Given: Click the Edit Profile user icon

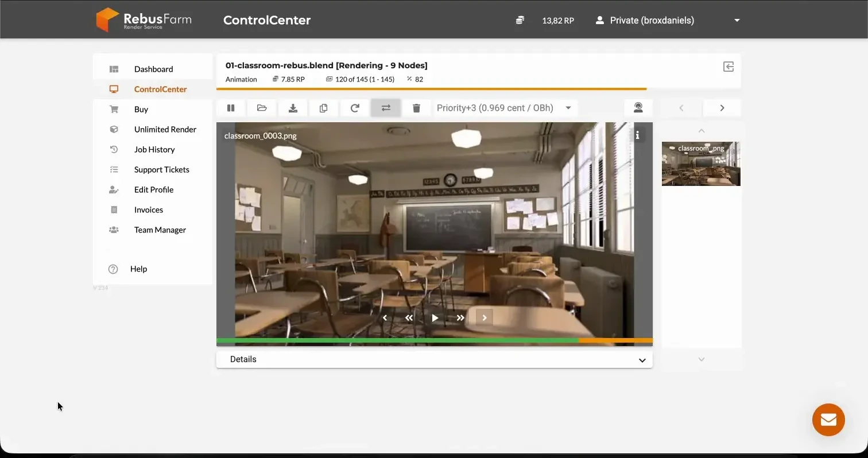Looking at the screenshot, I should (114, 189).
